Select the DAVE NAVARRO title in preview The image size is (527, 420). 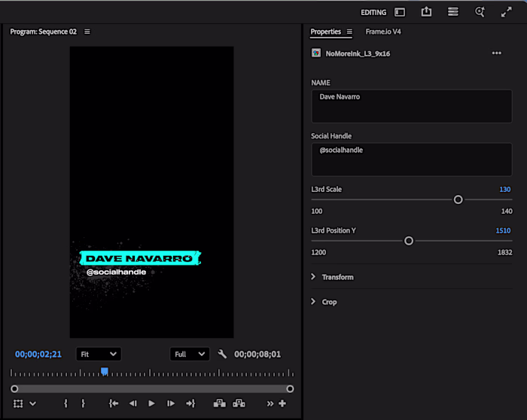click(139, 258)
